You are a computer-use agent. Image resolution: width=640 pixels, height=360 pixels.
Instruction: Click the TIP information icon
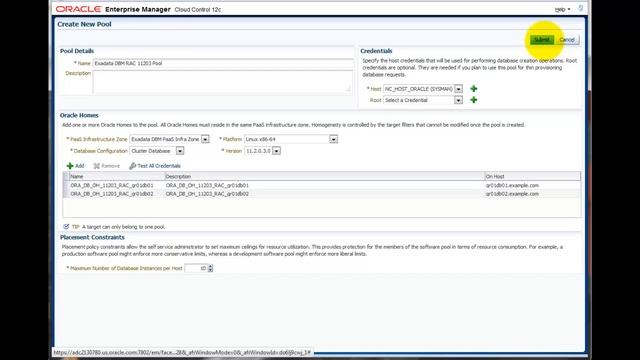[x=66, y=227]
